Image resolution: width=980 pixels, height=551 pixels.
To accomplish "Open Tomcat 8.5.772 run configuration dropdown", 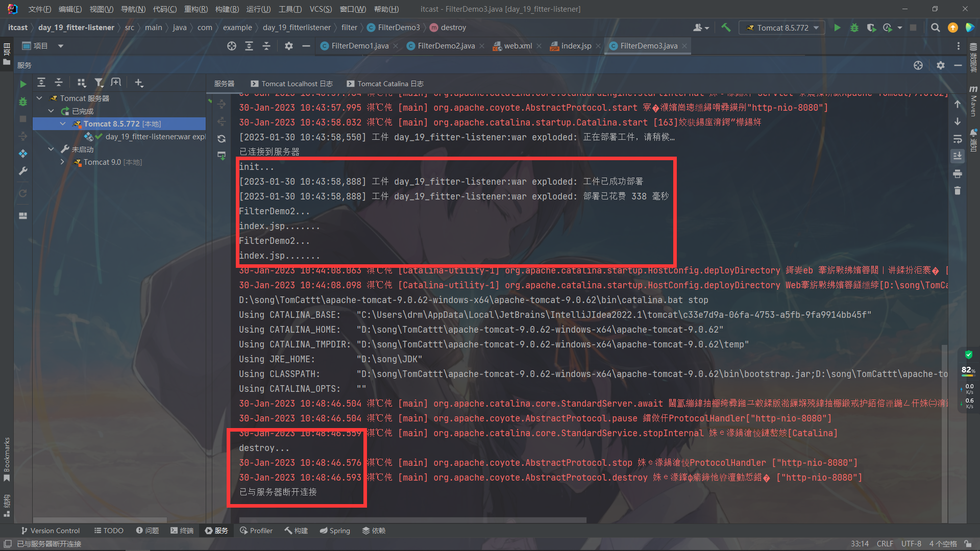I will click(782, 28).
